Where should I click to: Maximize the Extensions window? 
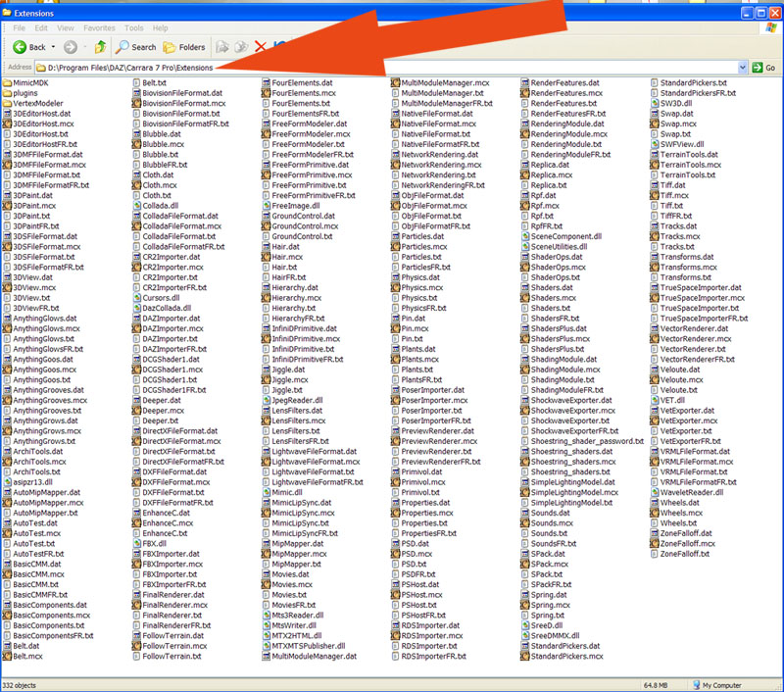pyautogui.click(x=760, y=13)
